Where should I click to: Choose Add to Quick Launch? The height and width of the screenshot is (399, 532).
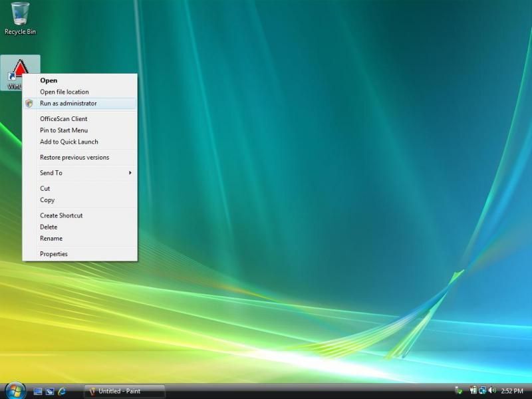[x=68, y=142]
